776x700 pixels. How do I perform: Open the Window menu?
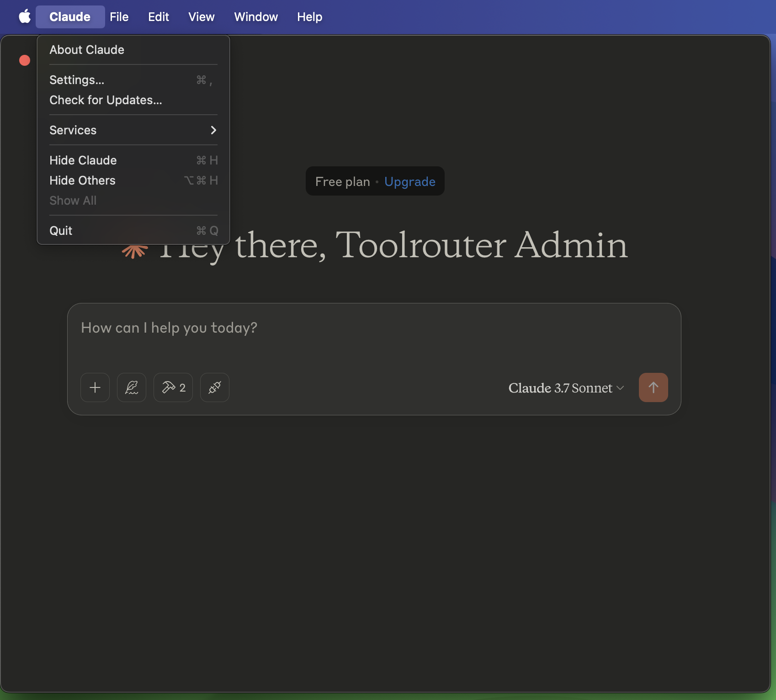pyautogui.click(x=256, y=17)
